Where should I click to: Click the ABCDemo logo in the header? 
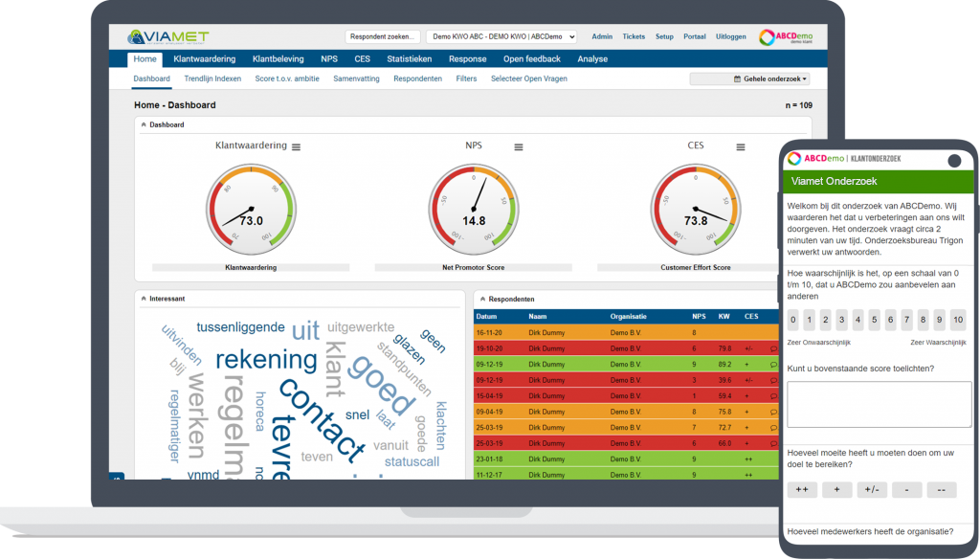pos(786,37)
